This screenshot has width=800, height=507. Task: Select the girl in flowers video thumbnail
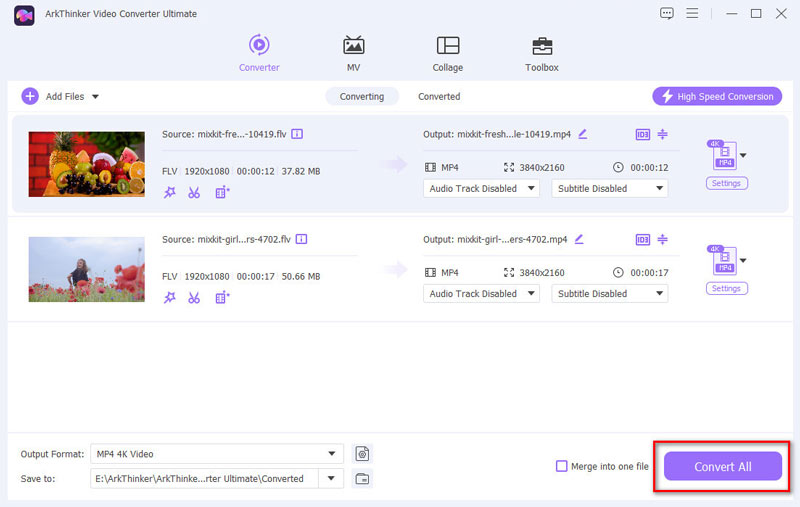coord(87,269)
